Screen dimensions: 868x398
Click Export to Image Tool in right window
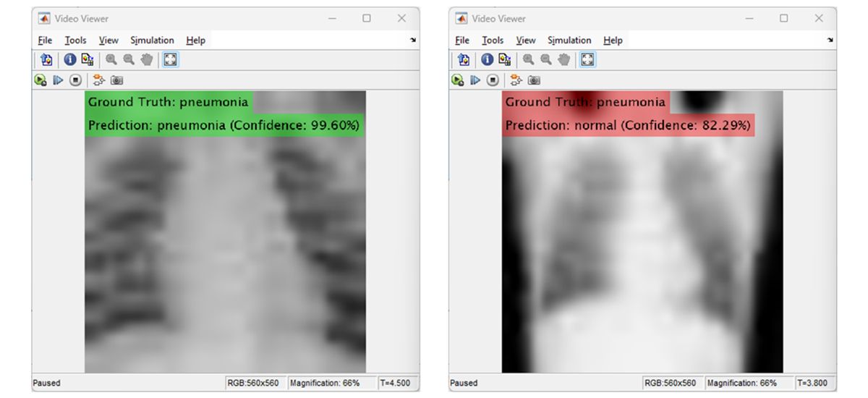464,60
